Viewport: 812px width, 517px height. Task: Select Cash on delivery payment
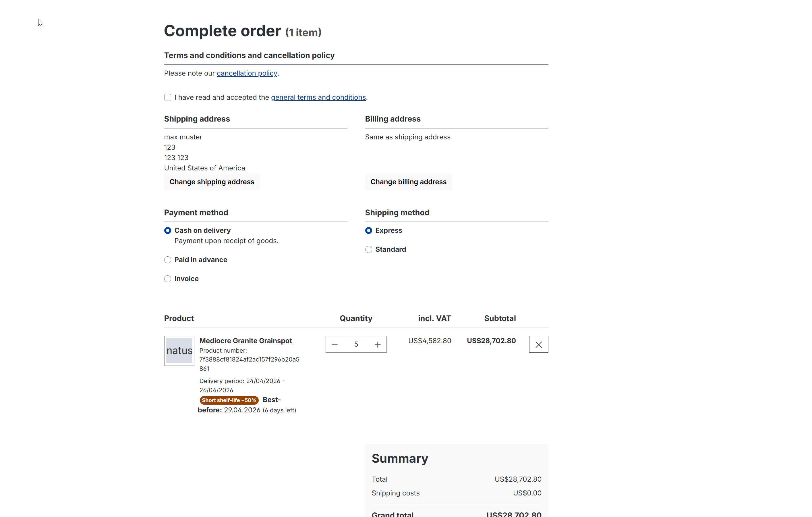tap(168, 230)
